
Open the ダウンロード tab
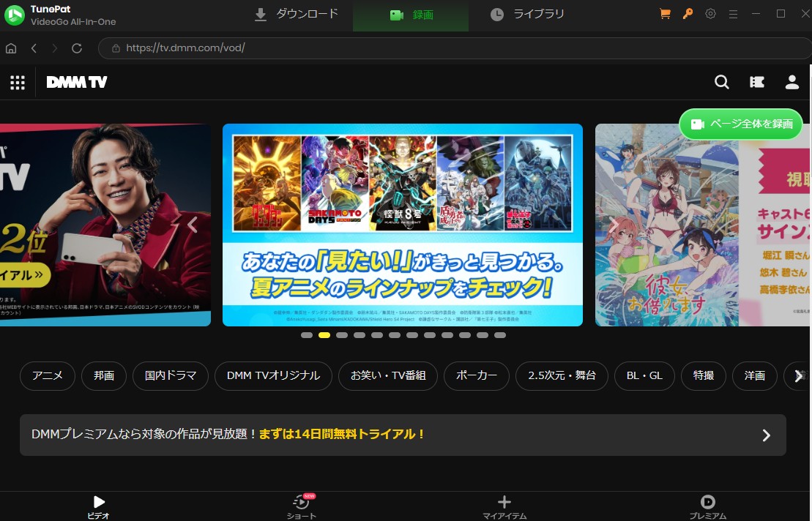[x=297, y=15]
